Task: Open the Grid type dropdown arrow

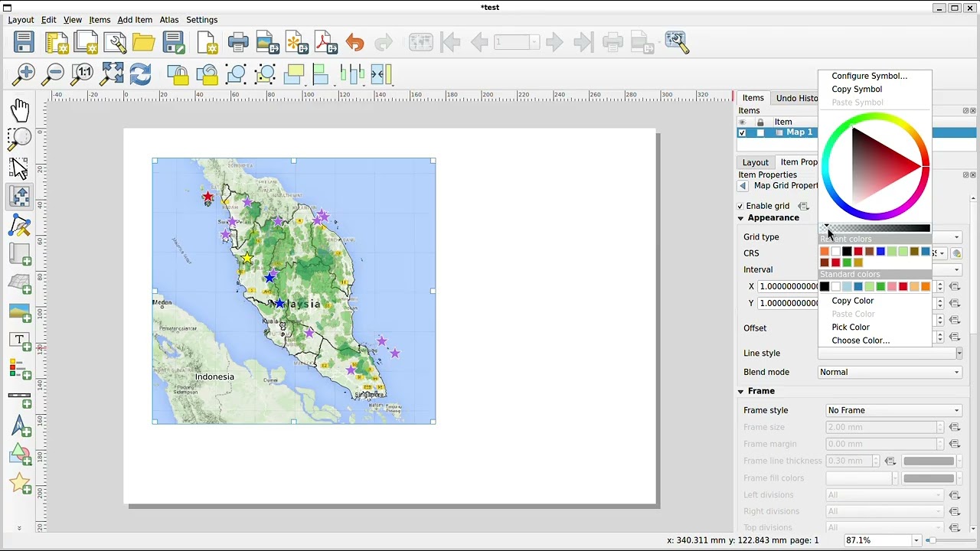Action: pos(956,237)
